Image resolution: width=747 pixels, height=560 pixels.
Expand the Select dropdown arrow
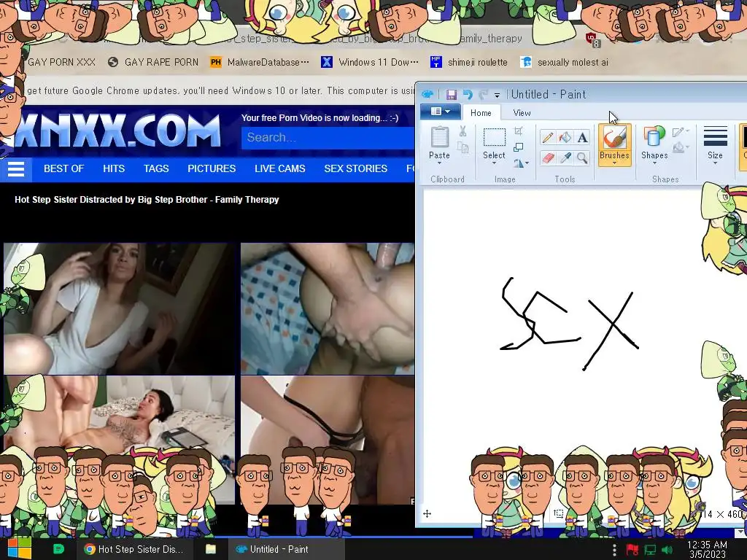click(x=494, y=163)
